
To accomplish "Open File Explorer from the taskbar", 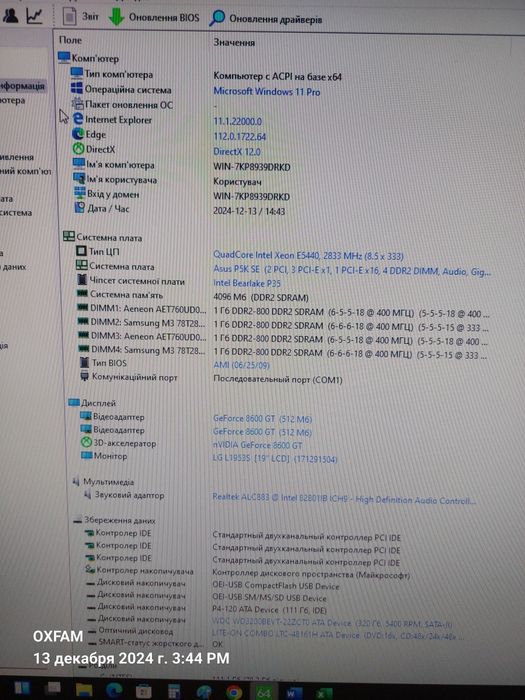I will (x=83, y=690).
